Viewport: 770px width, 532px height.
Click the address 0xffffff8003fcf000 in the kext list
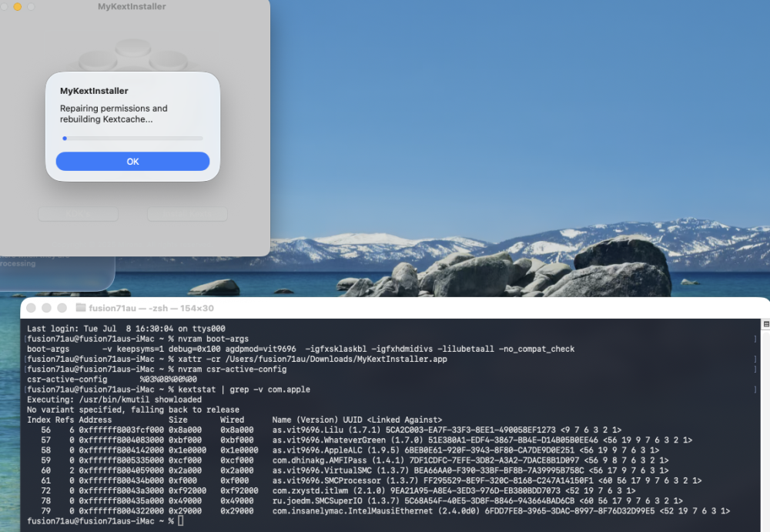click(122, 430)
